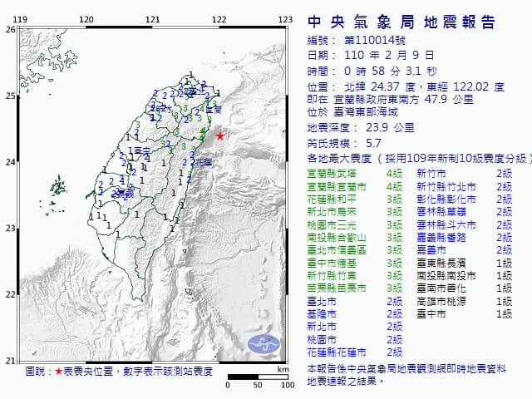532x399 pixels.
Task: Click longitude label 122 above map
Action: pyautogui.click(x=219, y=19)
